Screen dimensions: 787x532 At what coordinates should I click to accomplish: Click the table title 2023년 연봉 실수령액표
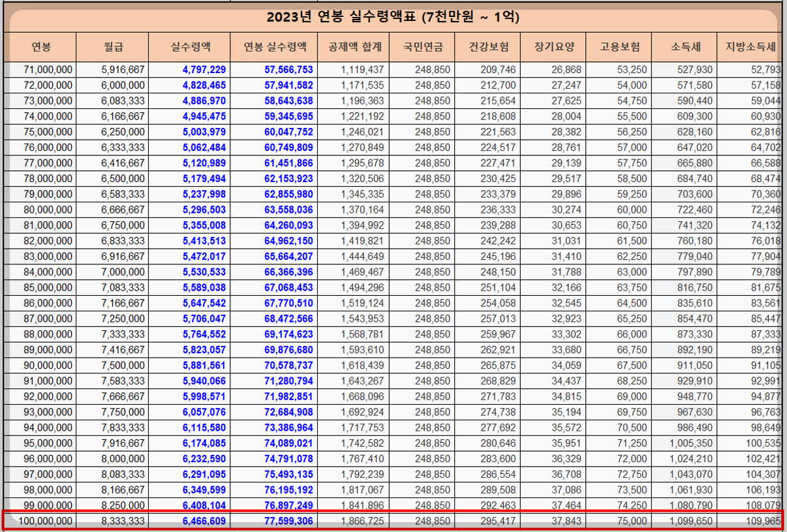coord(392,17)
